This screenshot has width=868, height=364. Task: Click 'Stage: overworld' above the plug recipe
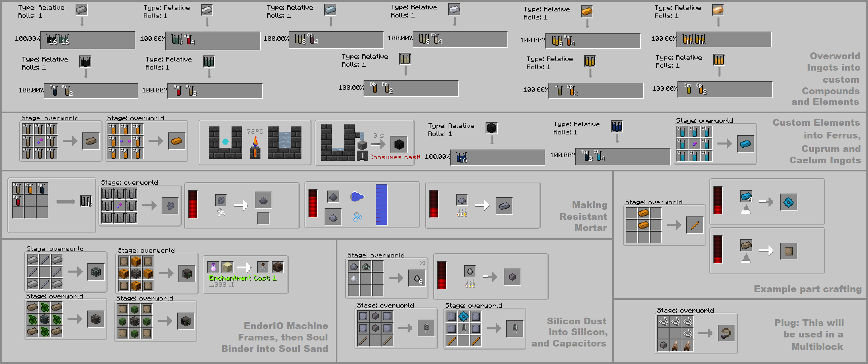pyautogui.click(x=686, y=310)
